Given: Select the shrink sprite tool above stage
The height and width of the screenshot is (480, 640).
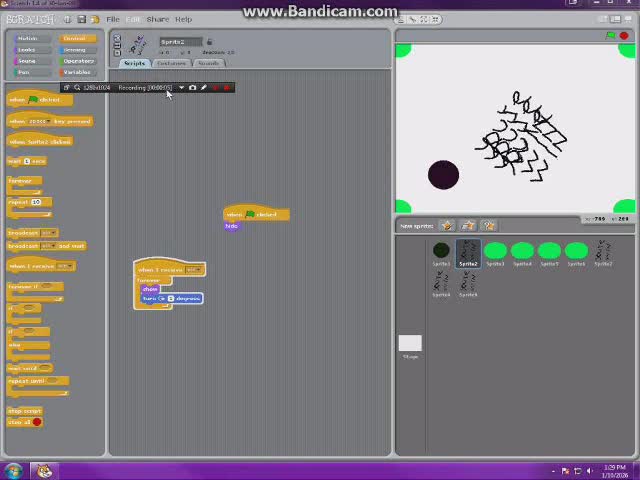Looking at the screenshot, I should 435,19.
